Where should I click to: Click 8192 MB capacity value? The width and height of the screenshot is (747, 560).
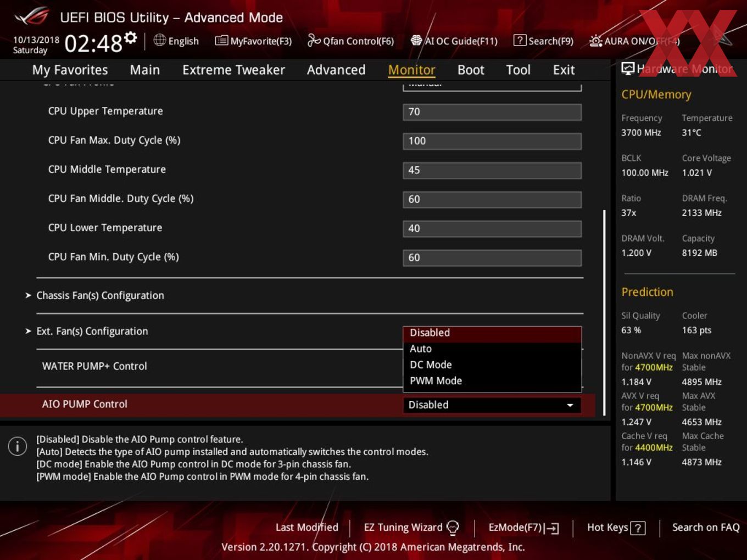[699, 253]
